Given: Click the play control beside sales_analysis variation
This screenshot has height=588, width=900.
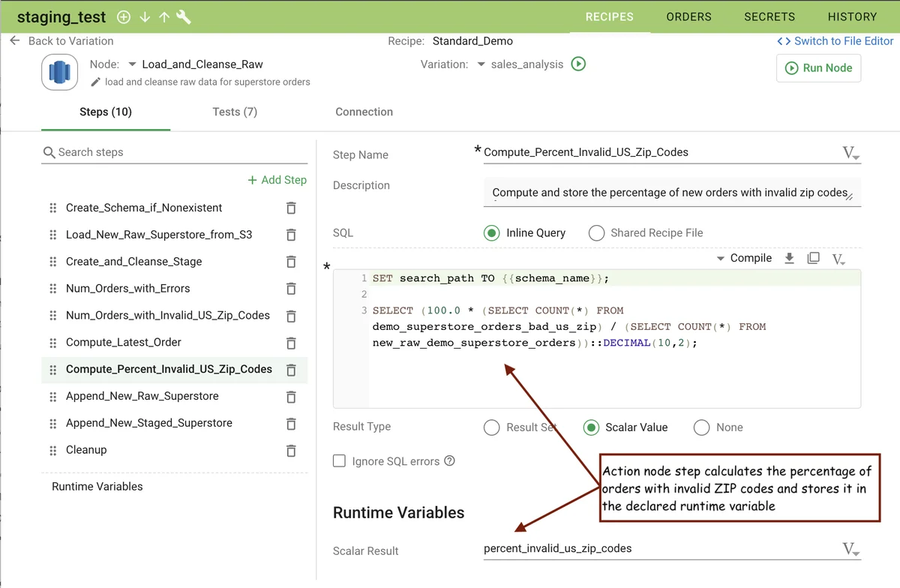Looking at the screenshot, I should click(577, 64).
